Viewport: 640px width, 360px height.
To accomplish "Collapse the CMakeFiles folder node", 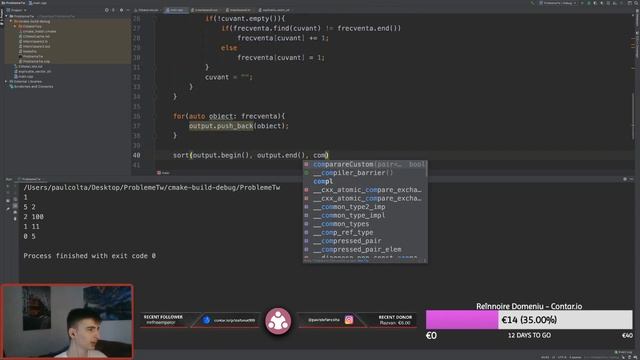I will [15, 26].
